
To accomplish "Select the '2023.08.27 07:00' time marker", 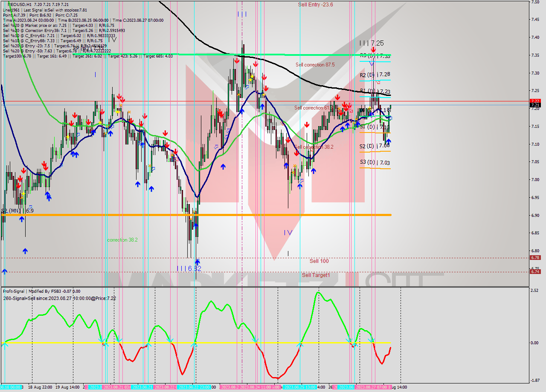I will pos(372,387).
